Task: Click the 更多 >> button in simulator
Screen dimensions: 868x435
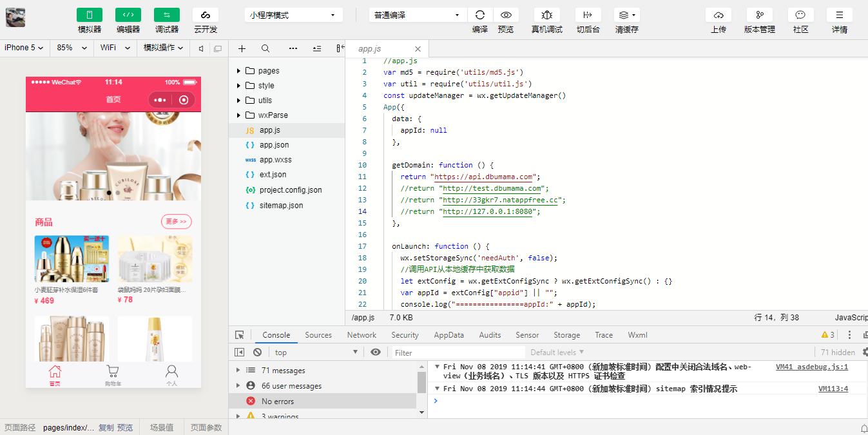Action: tap(176, 222)
